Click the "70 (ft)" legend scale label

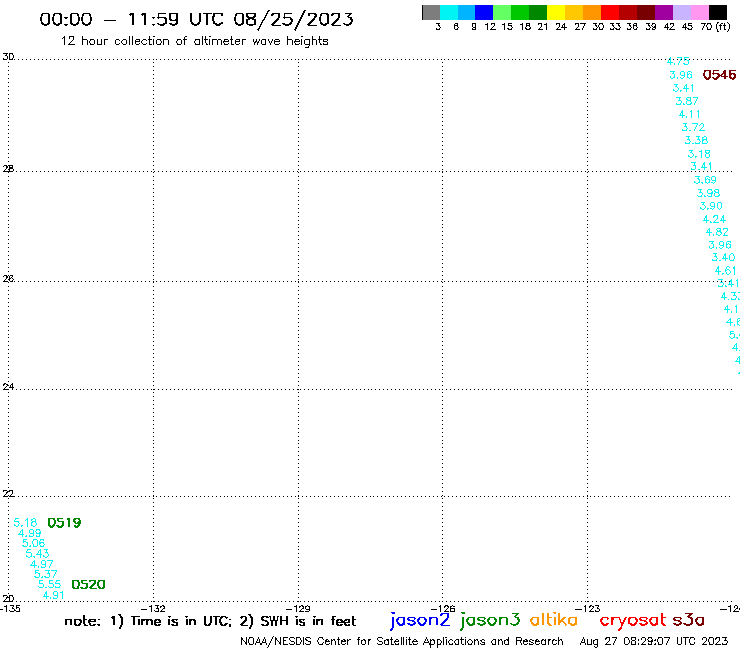[715, 27]
